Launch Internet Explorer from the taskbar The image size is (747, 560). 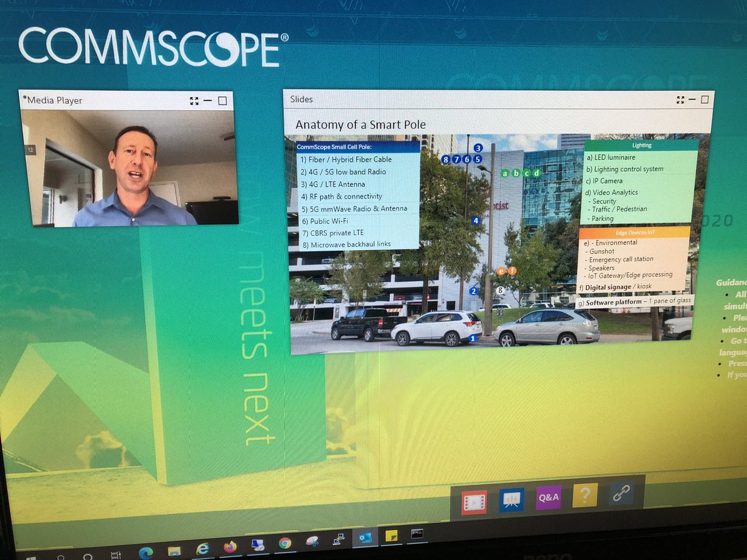coord(203,549)
